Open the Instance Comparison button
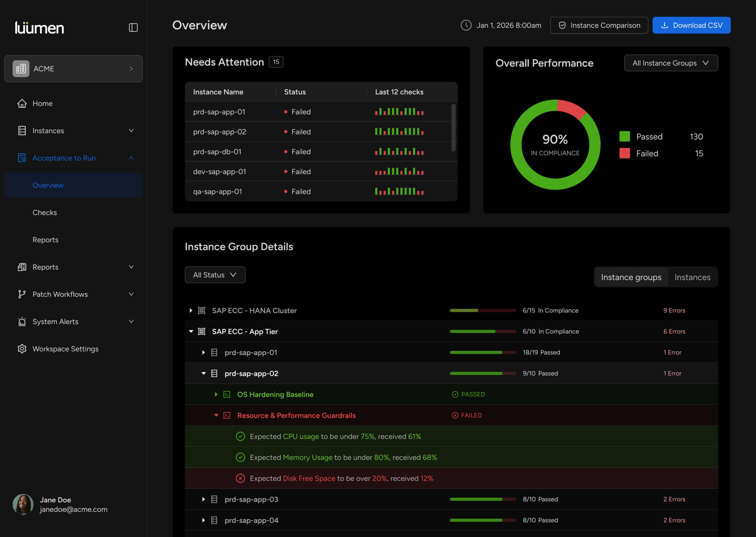The height and width of the screenshot is (537, 756). click(599, 25)
